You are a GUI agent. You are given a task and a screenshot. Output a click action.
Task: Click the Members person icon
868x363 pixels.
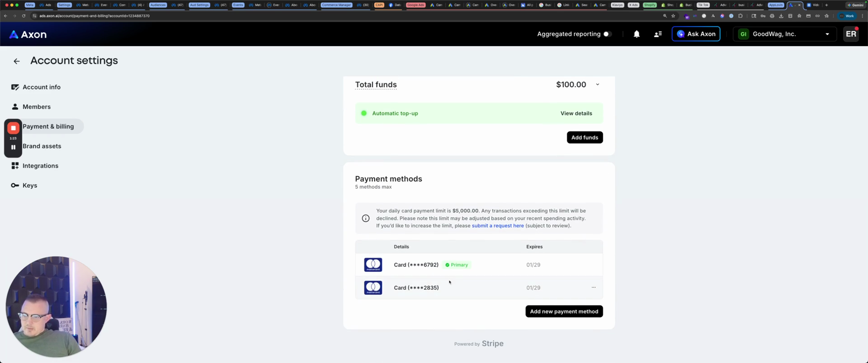click(15, 107)
